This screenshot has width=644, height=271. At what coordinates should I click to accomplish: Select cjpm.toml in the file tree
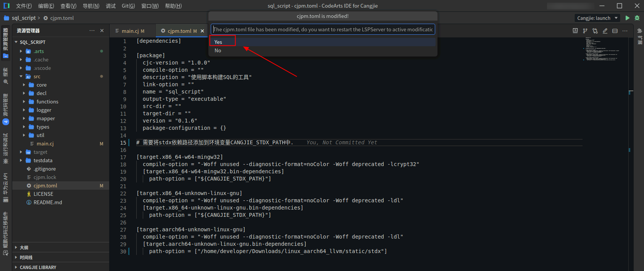coord(45,186)
